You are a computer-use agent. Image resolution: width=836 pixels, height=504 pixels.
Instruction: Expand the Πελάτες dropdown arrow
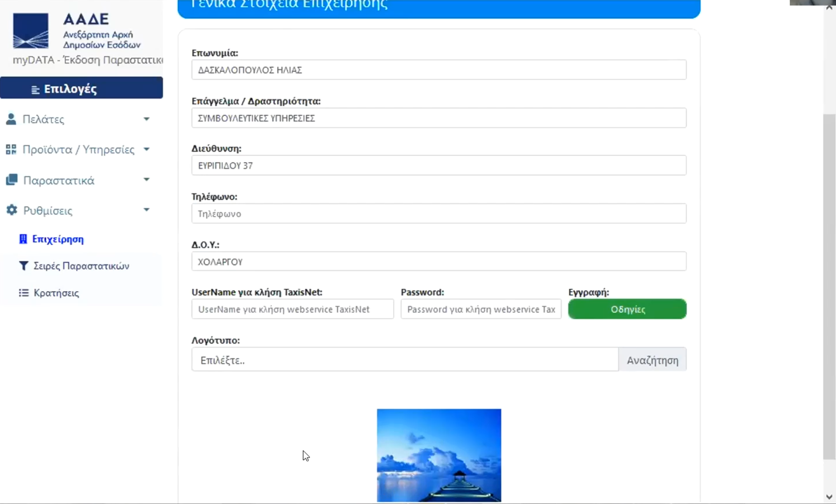(x=146, y=119)
